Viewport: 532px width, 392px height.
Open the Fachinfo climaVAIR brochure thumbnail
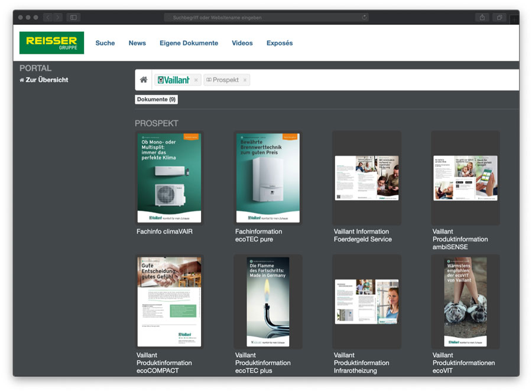(x=169, y=178)
